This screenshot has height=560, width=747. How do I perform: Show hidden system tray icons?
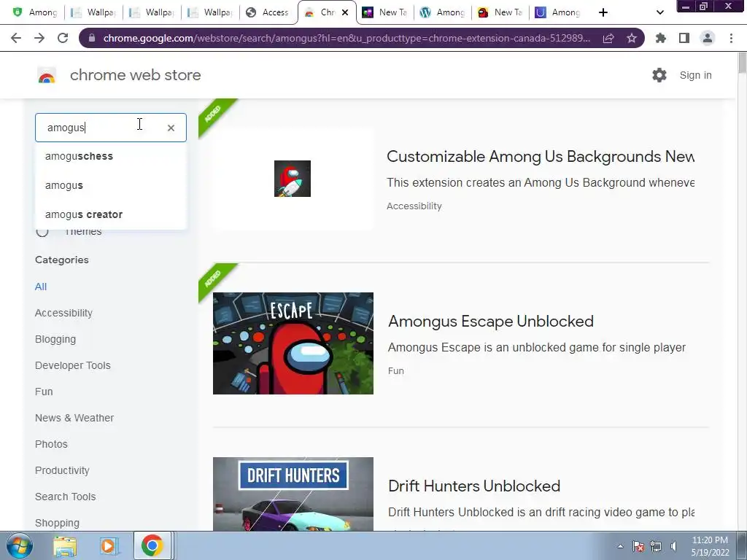(620, 547)
